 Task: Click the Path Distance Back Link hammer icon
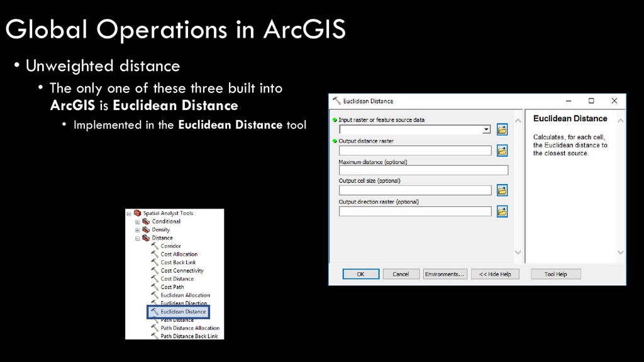pyautogui.click(x=155, y=336)
